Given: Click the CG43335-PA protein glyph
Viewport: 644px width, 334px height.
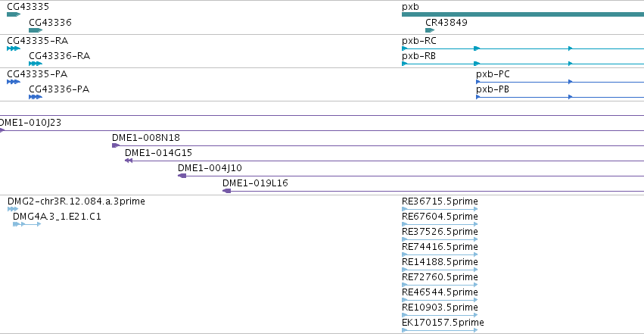Looking at the screenshot, I should 14,82.
